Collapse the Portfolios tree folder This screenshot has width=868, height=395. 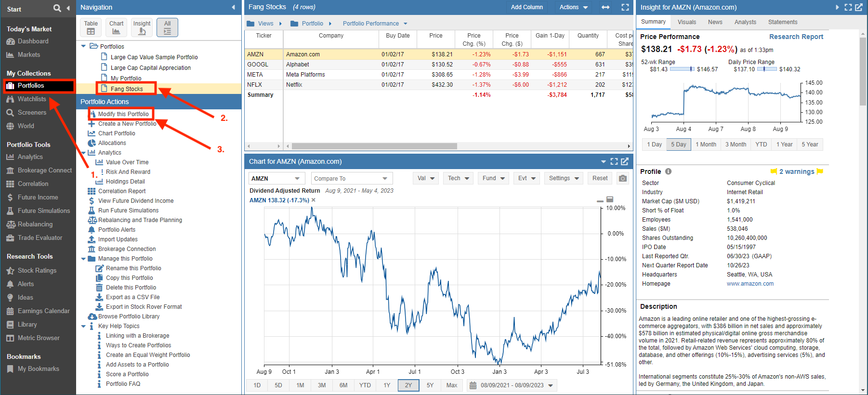[84, 46]
